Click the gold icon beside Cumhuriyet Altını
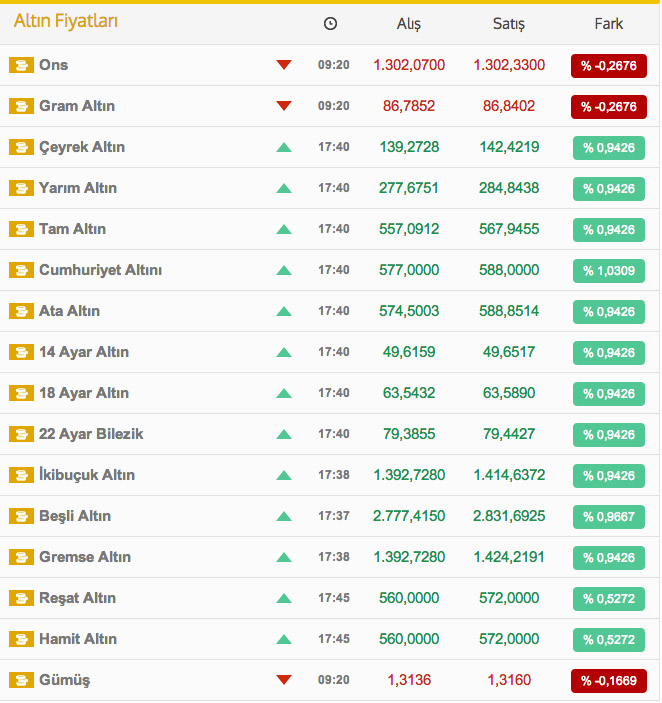 pos(21,270)
